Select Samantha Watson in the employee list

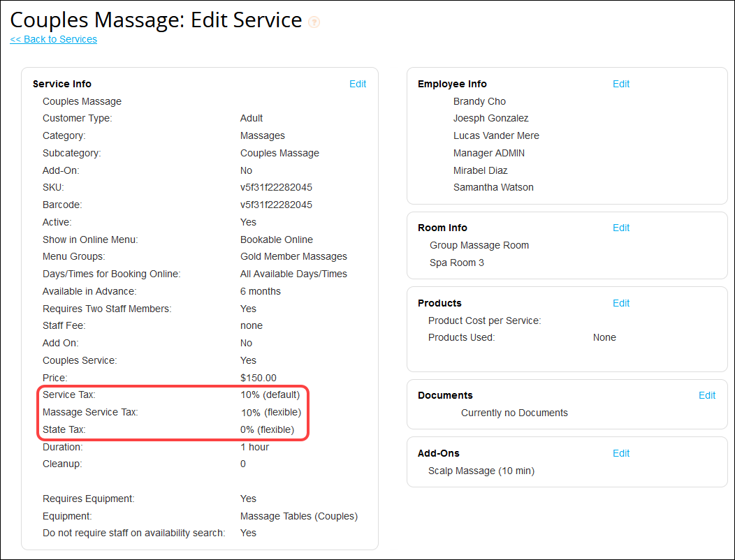493,187
